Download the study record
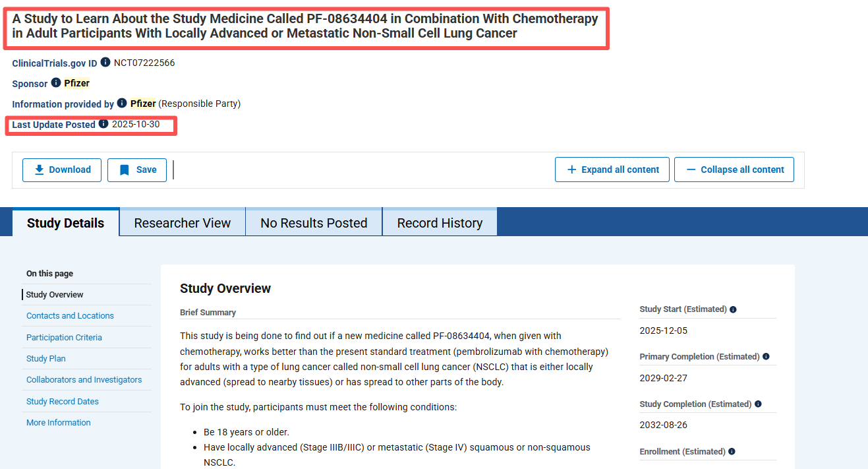 pos(62,170)
